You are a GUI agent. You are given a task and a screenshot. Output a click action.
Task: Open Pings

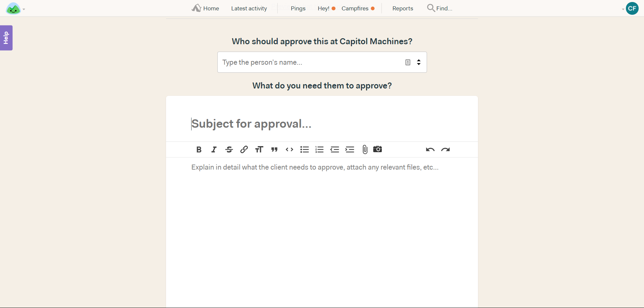tap(298, 8)
